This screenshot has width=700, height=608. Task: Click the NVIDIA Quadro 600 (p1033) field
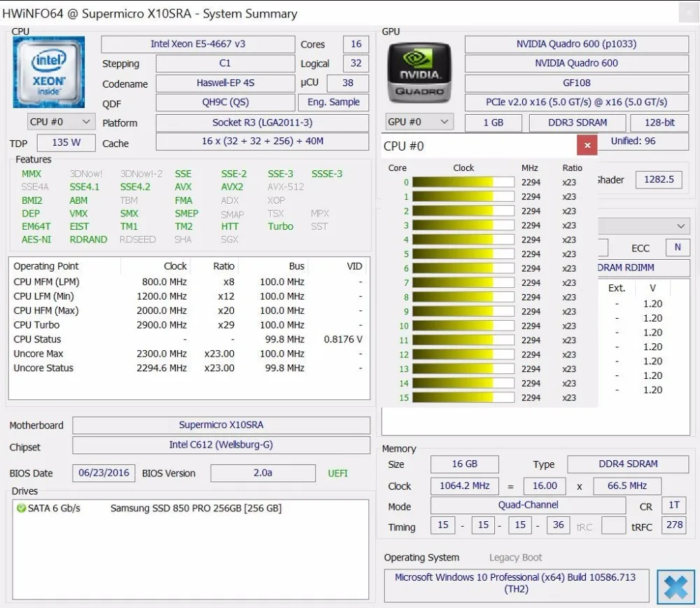tap(576, 44)
